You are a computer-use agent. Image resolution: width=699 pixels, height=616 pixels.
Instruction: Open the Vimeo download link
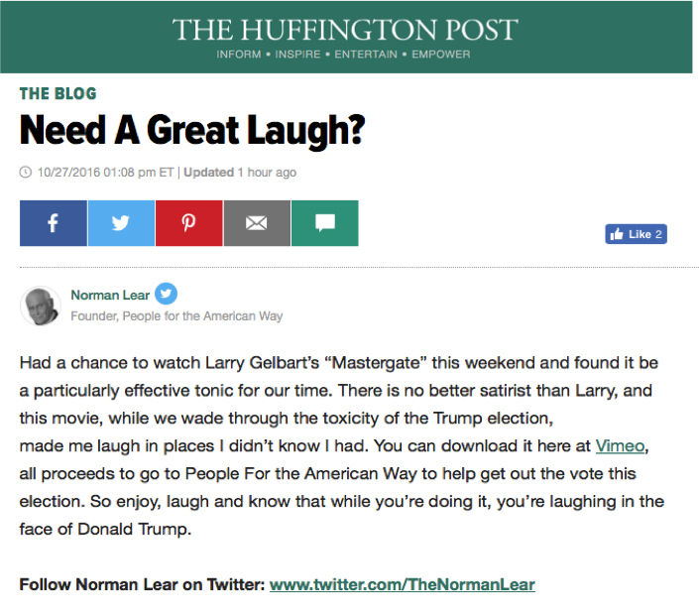[x=620, y=445]
